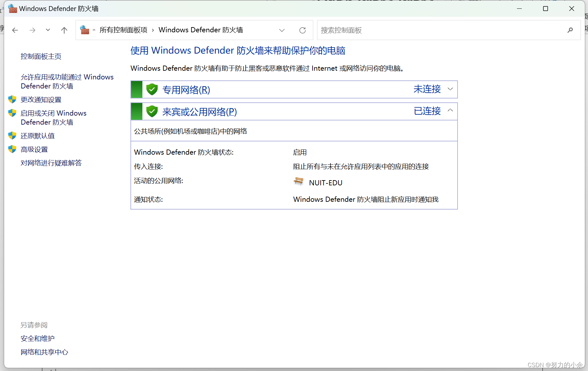Click the NUIT-EDU network name
Screen dimensions: 588x371
point(325,183)
